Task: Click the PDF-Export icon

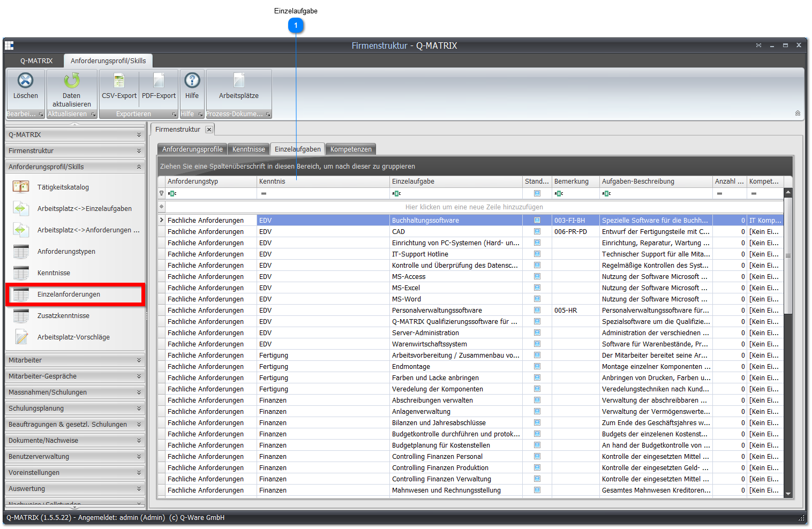Action: (x=159, y=81)
